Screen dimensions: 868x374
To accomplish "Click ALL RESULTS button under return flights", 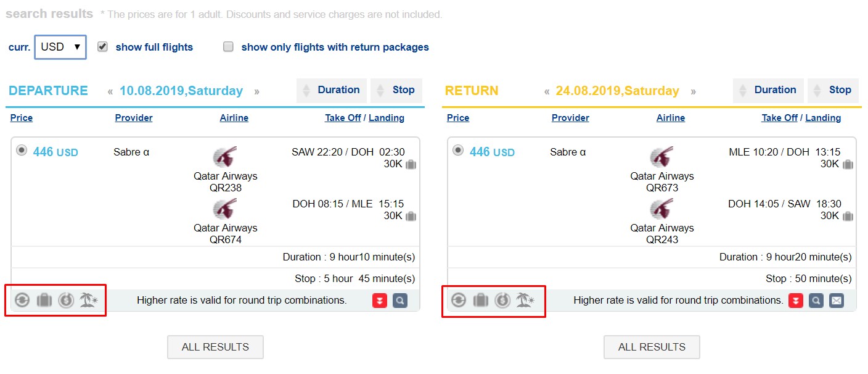I will [x=652, y=347].
